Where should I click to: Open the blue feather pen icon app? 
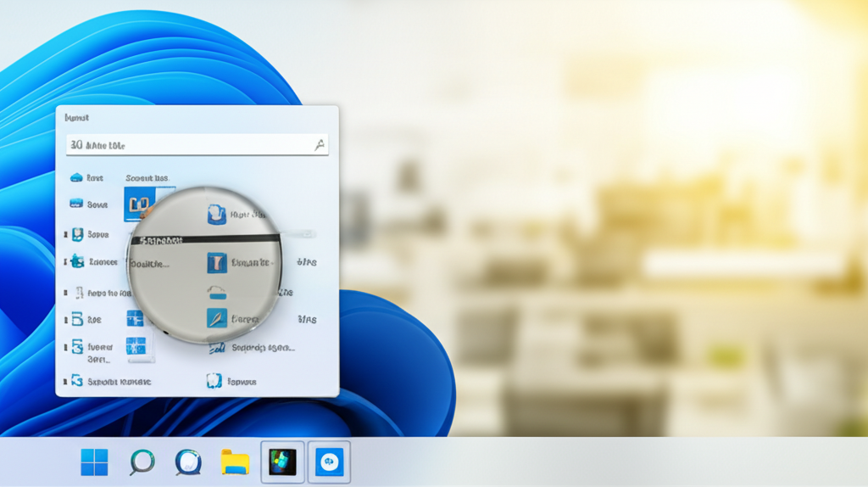point(217,319)
